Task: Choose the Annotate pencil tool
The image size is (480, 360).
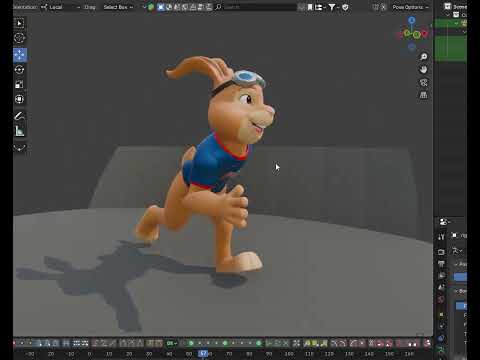Action: pos(19,116)
